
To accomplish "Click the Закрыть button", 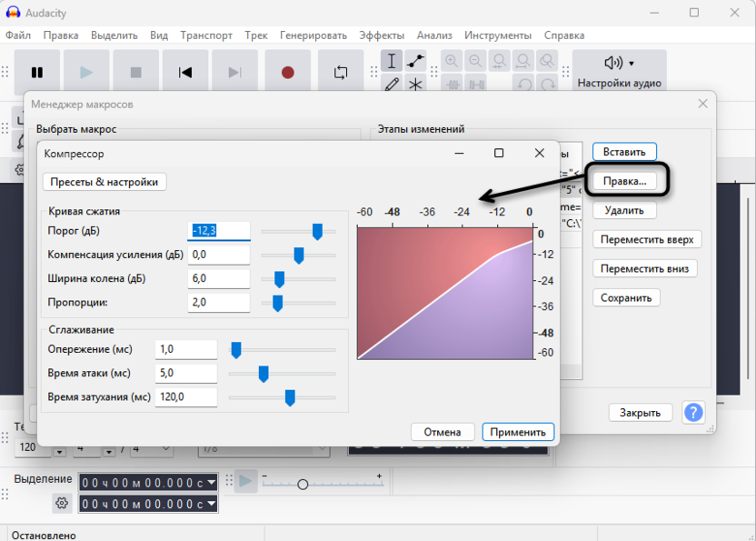I will coord(641,413).
